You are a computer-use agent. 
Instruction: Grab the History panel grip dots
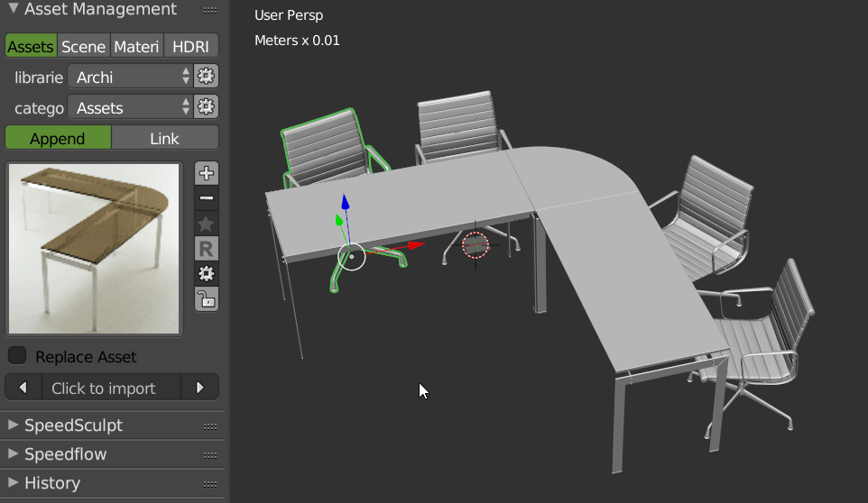tap(210, 484)
